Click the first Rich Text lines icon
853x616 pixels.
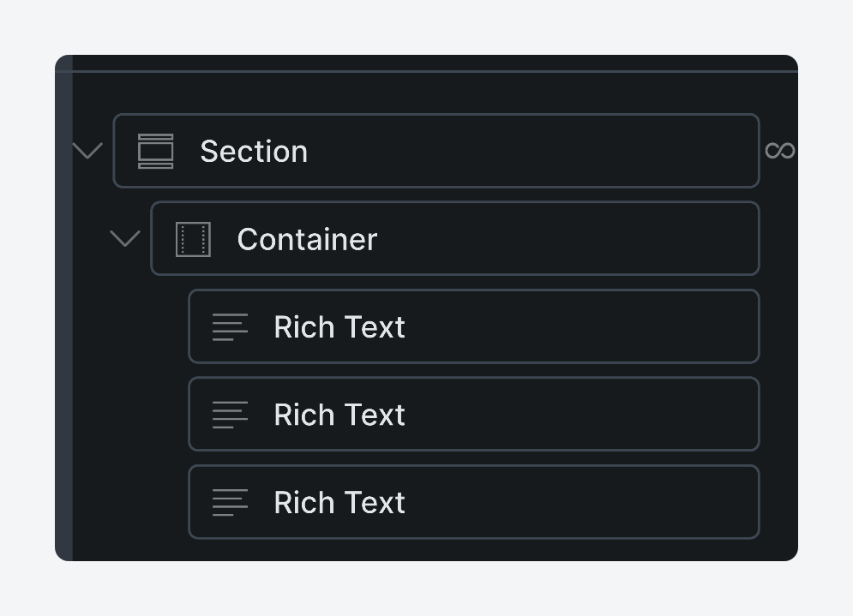tap(230, 326)
